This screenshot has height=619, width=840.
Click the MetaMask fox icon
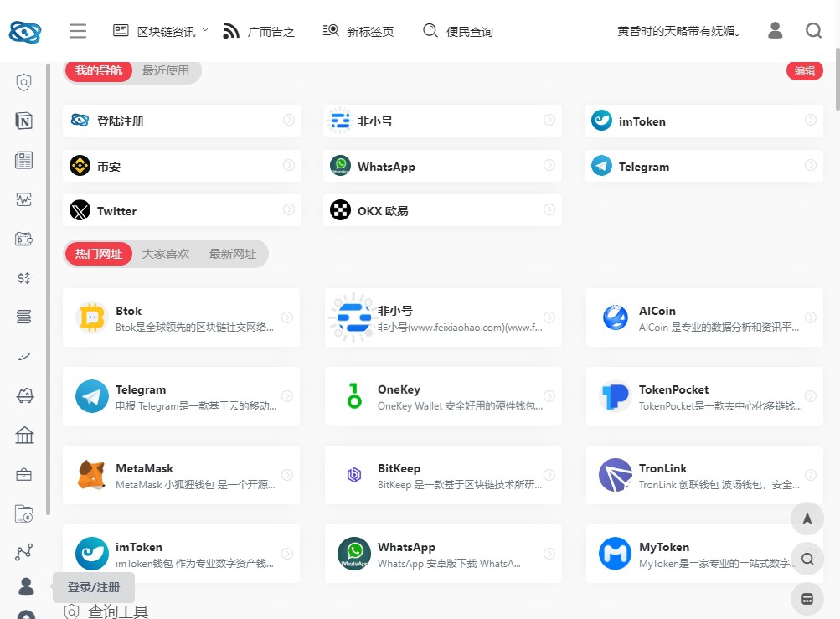tap(91, 475)
